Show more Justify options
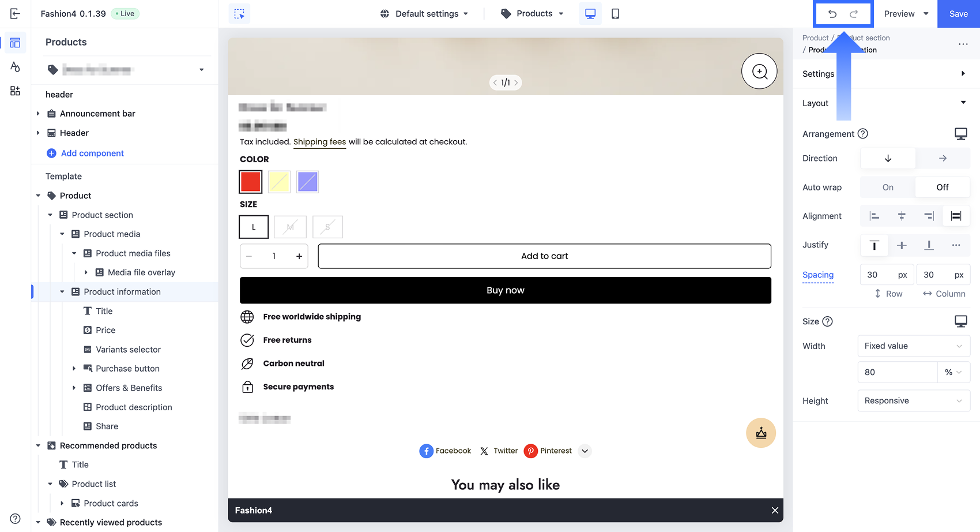This screenshot has height=532, width=980. point(956,245)
